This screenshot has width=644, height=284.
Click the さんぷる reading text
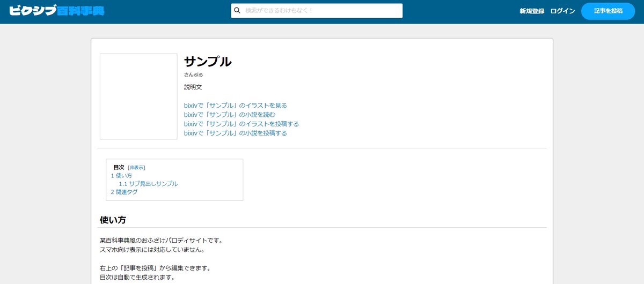pyautogui.click(x=193, y=75)
